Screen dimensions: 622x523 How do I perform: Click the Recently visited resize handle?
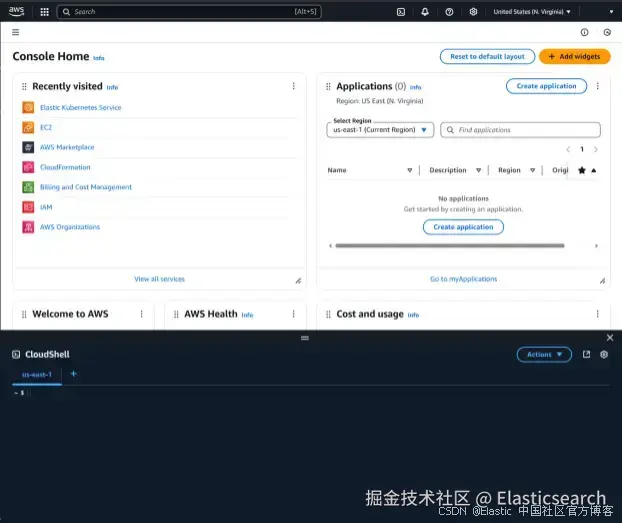click(298, 281)
